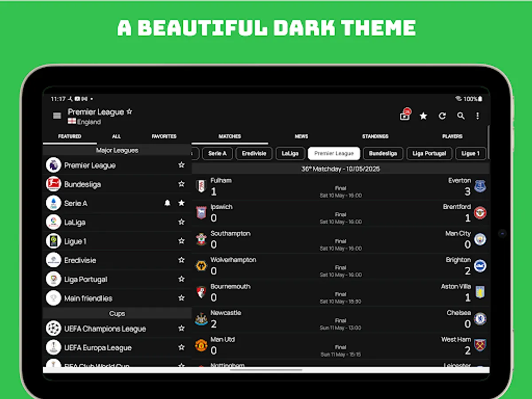Screen dimensions: 532x399
Task: Toggle favorite star beside Premier League title
Action: click(129, 112)
